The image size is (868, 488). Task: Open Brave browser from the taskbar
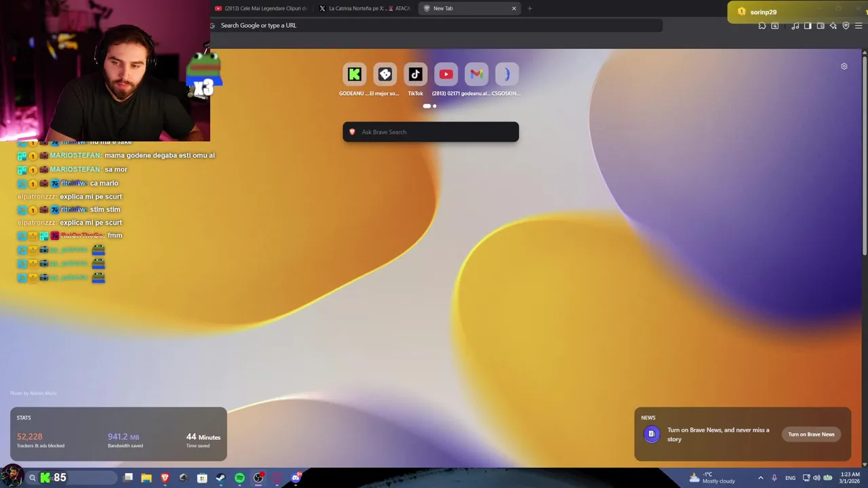tap(165, 478)
